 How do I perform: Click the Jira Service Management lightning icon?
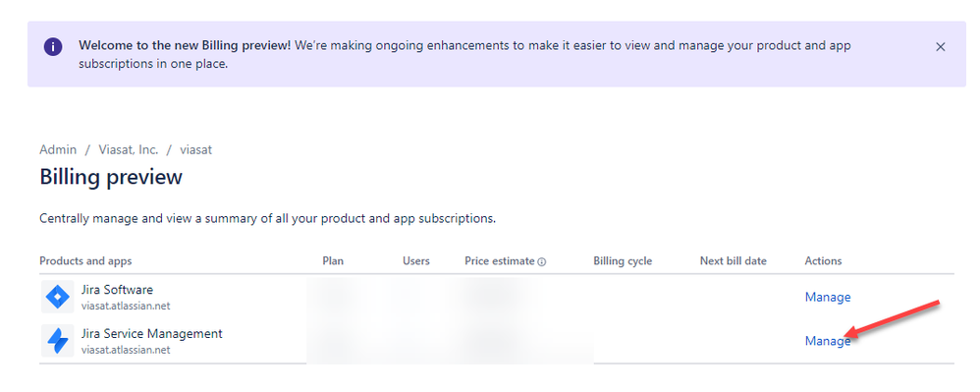pyautogui.click(x=58, y=341)
